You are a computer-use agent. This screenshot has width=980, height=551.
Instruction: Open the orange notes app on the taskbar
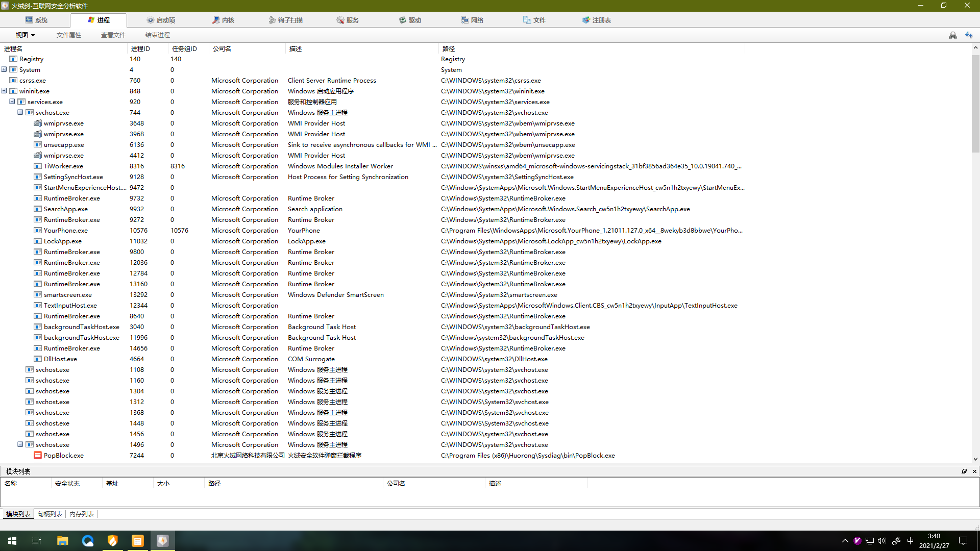click(x=138, y=541)
